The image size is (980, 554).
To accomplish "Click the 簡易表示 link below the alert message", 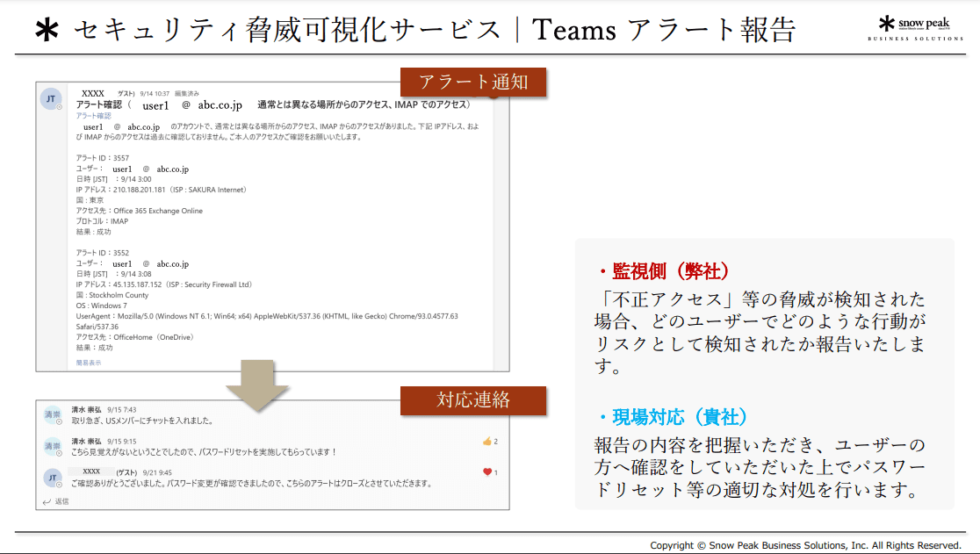I will 88,363.
